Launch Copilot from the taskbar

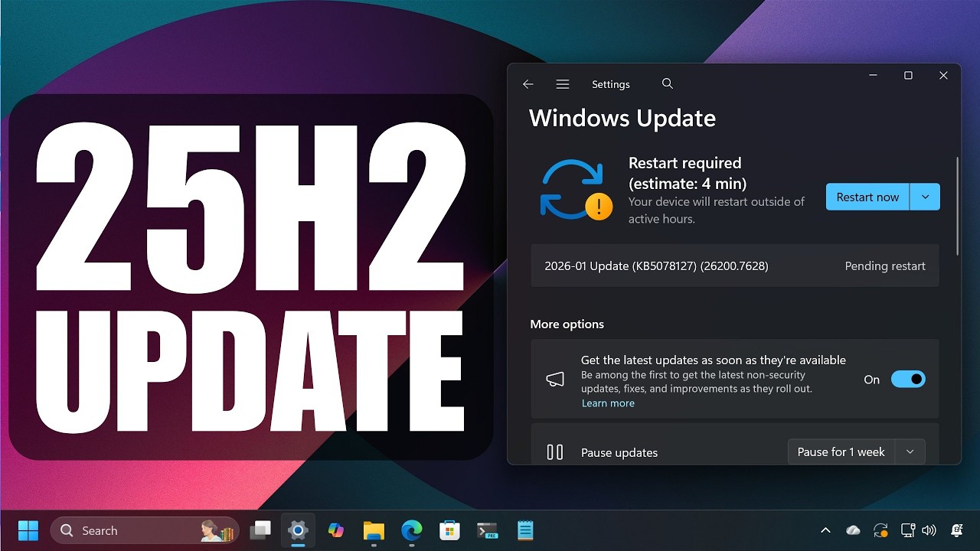(x=335, y=530)
